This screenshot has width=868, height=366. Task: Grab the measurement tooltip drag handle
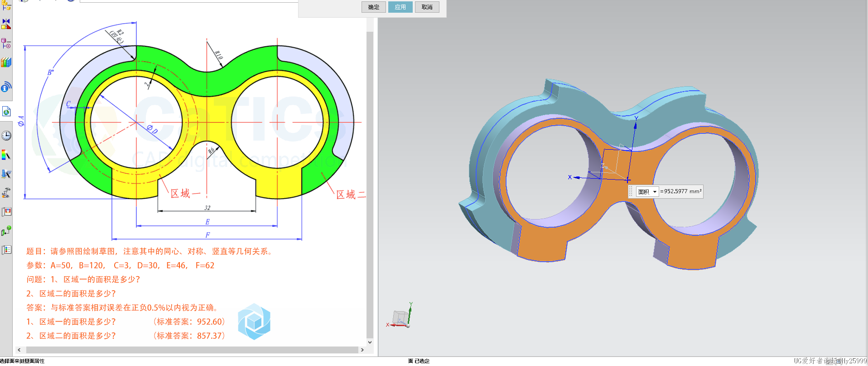tap(631, 192)
